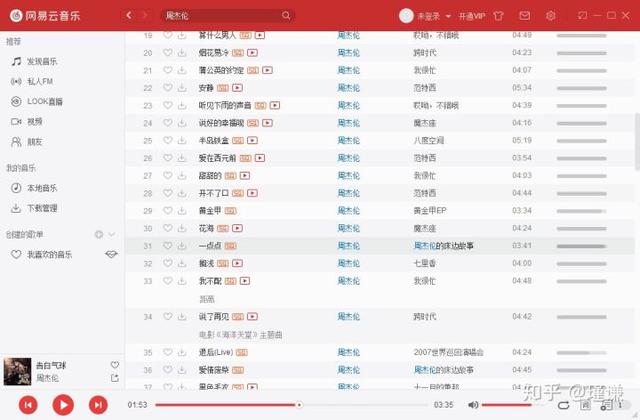Share the now-playing song
Screen dimensions: 640x420
pyautogui.click(x=115, y=378)
